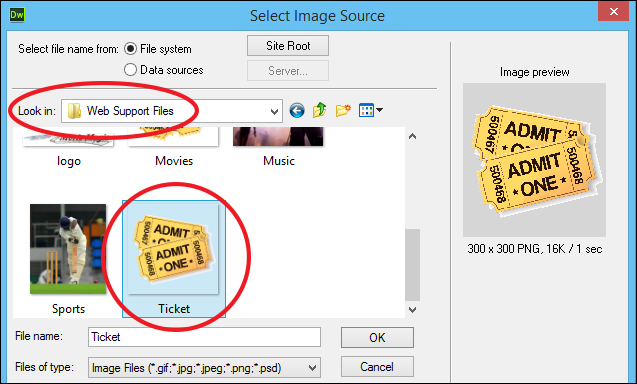Select the Ticket image thumbnail

173,249
